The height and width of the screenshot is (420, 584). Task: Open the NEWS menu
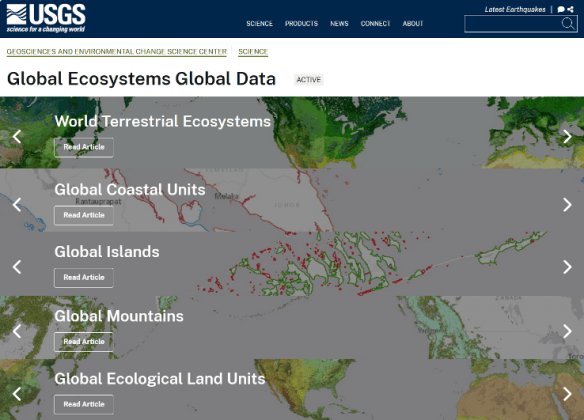tap(339, 23)
